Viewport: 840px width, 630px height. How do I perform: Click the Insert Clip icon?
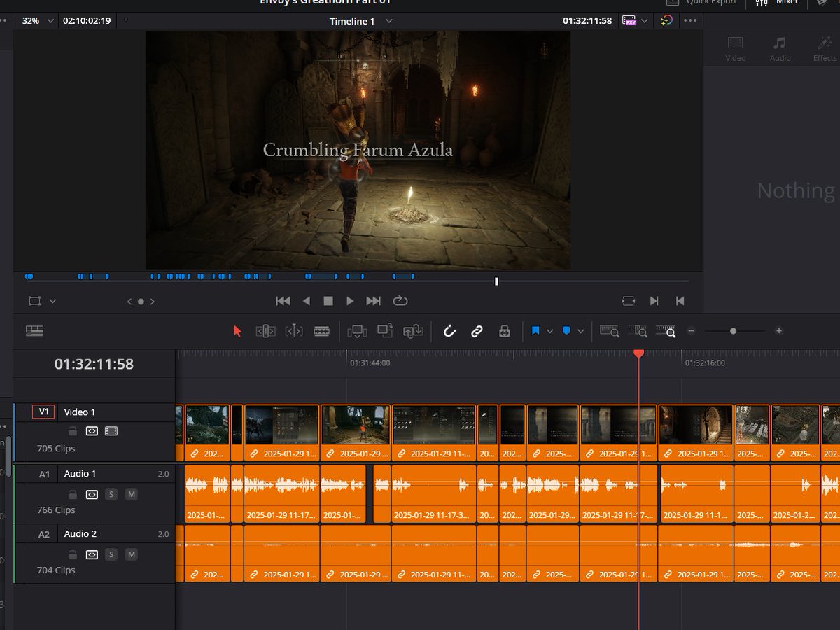pyautogui.click(x=357, y=331)
